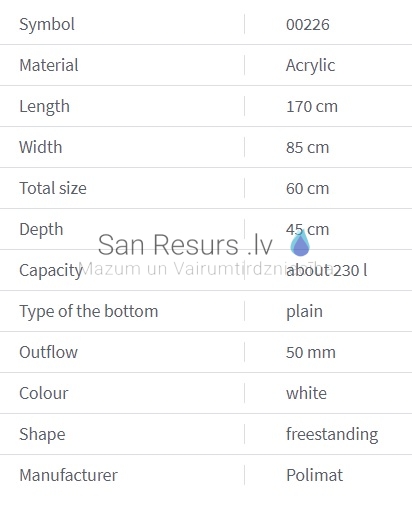Click the Type of the bottom label

click(89, 312)
